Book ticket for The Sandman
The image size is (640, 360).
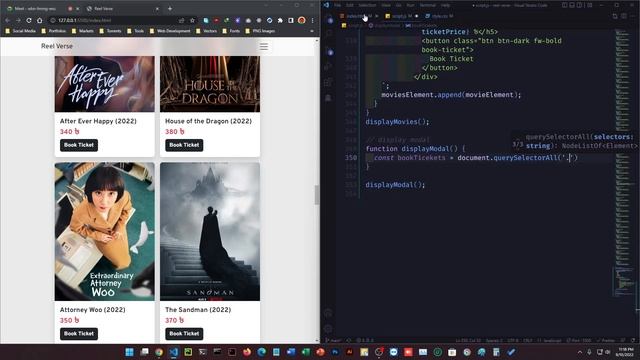coord(184,333)
